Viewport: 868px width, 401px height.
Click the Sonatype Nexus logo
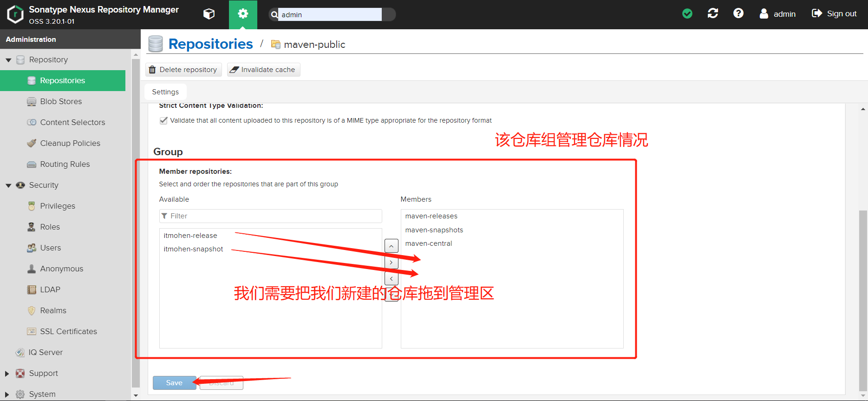click(15, 14)
